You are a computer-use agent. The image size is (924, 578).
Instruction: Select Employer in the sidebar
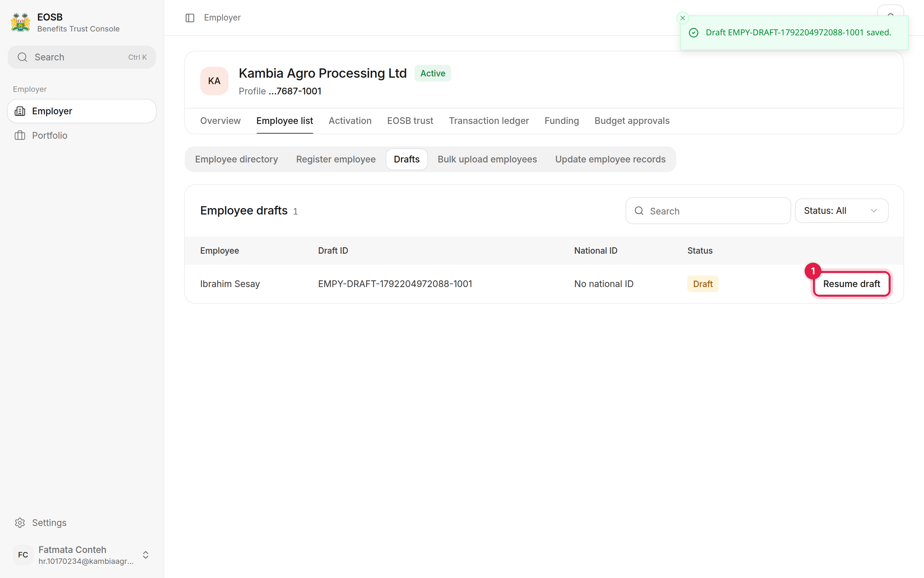(x=82, y=111)
